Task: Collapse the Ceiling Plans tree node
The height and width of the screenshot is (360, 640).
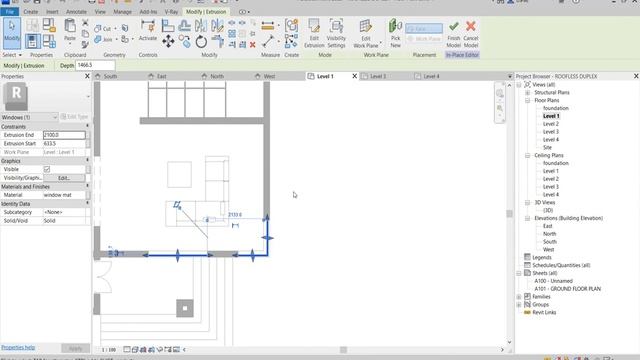Action: [x=527, y=156]
